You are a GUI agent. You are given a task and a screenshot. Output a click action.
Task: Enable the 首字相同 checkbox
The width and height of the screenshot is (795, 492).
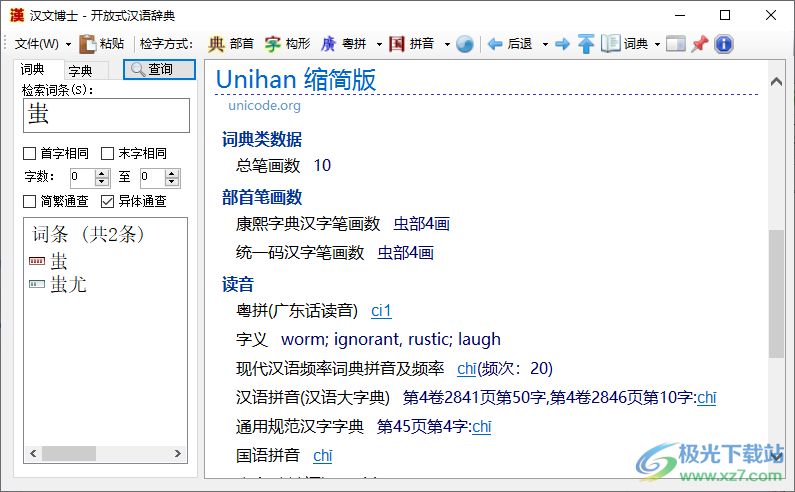click(x=30, y=153)
